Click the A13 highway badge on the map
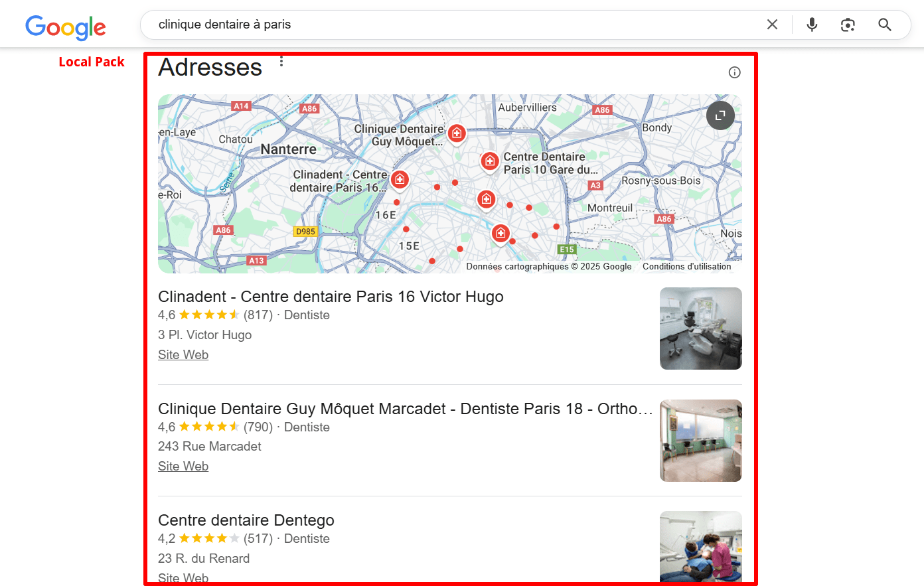 pyautogui.click(x=257, y=261)
